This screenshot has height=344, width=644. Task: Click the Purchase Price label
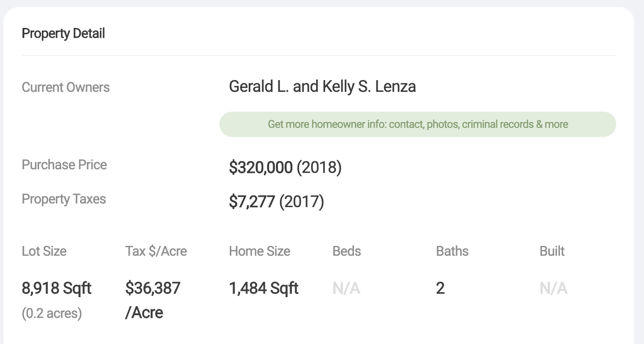point(64,165)
